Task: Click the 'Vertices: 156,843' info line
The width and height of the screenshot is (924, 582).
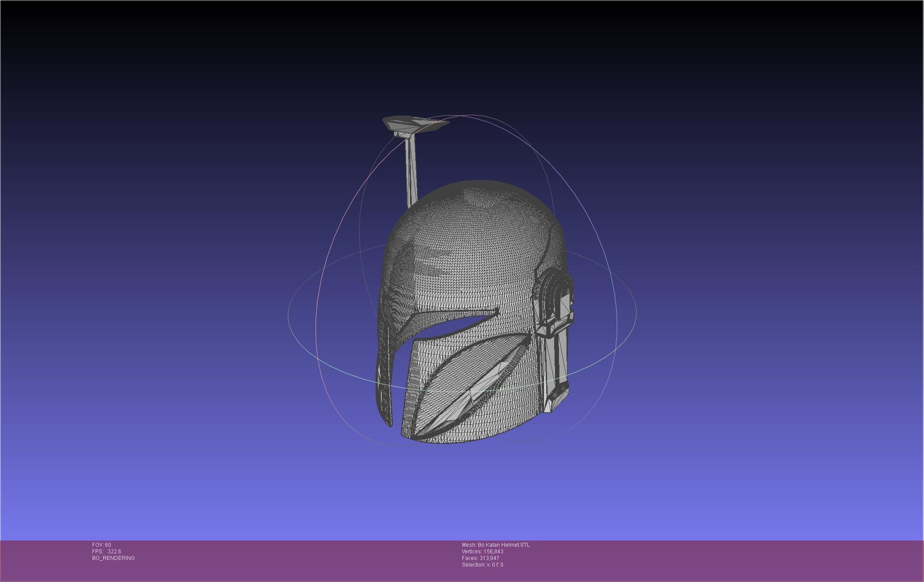Action: 483,552
